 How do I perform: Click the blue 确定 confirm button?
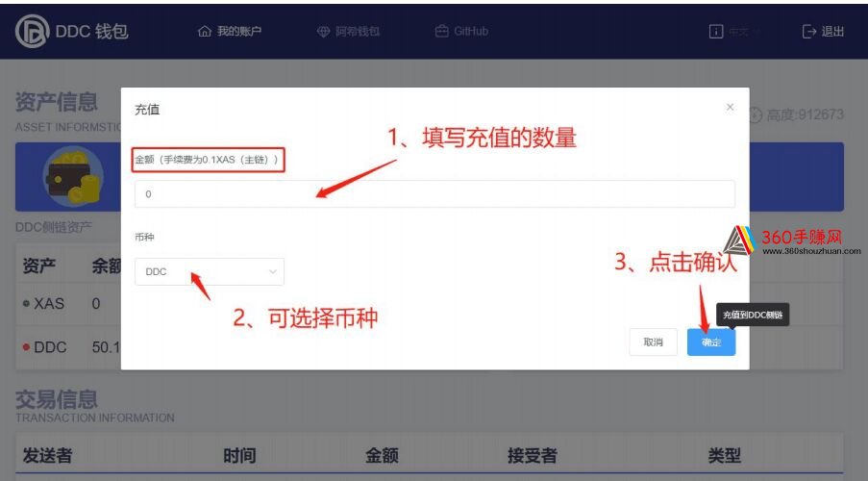(711, 342)
